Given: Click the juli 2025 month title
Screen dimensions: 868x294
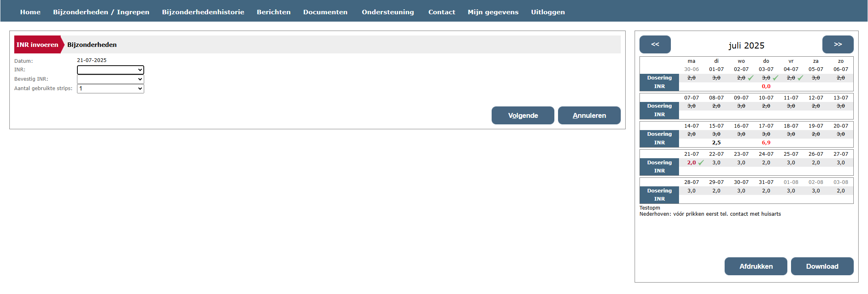Looking at the screenshot, I should point(746,46).
